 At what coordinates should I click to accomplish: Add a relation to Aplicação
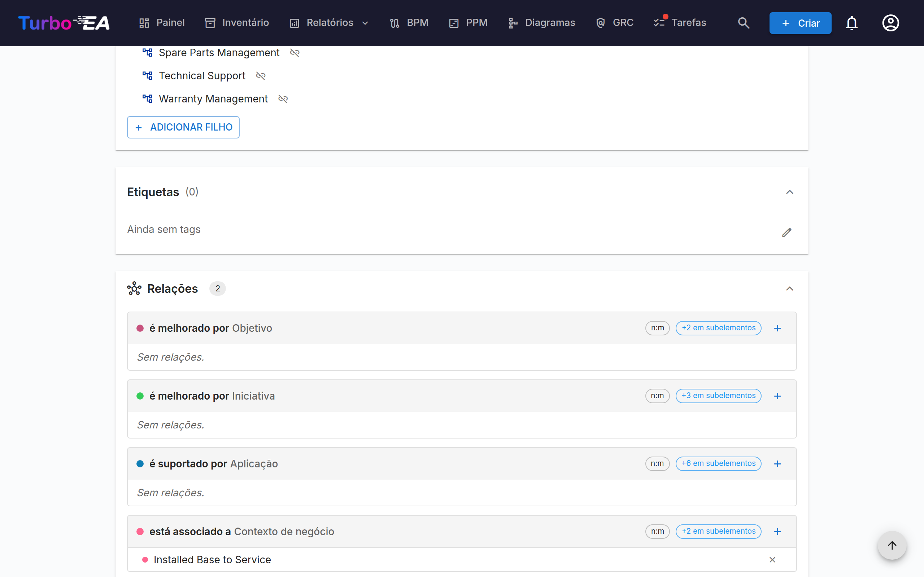(777, 464)
